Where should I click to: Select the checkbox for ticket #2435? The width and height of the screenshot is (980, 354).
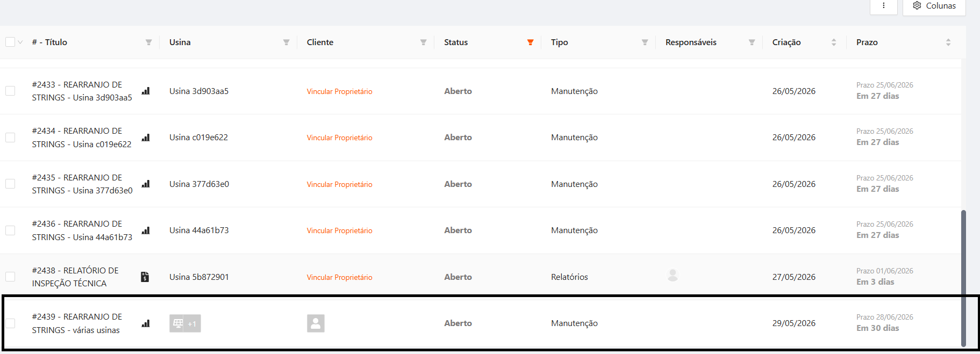[x=10, y=184]
